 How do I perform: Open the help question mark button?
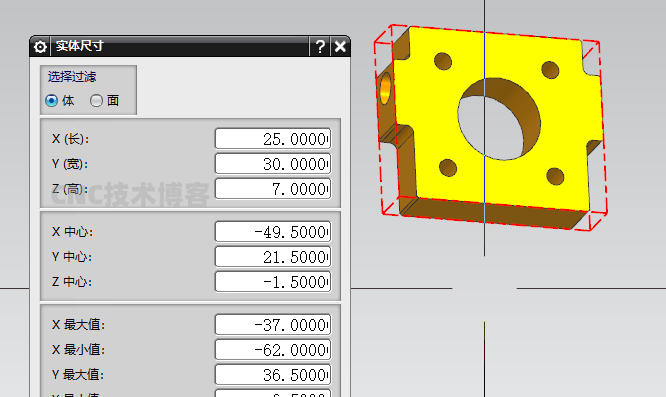pyautogui.click(x=320, y=46)
